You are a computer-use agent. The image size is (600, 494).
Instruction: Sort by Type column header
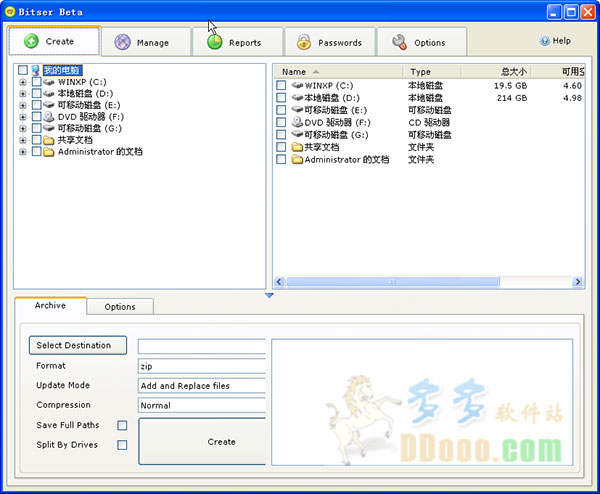click(x=432, y=72)
